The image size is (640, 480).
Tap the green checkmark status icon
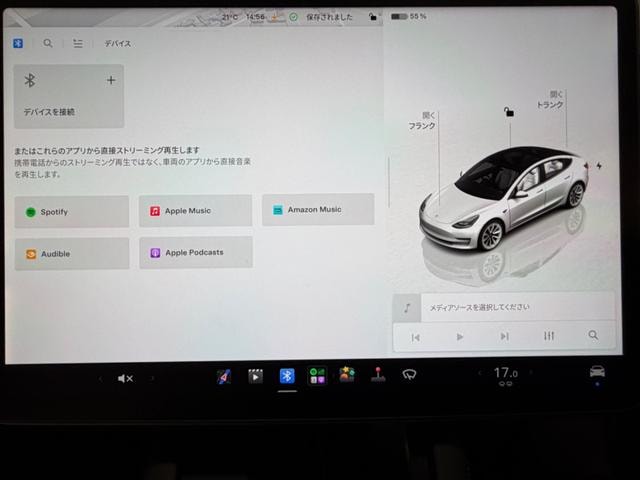293,17
